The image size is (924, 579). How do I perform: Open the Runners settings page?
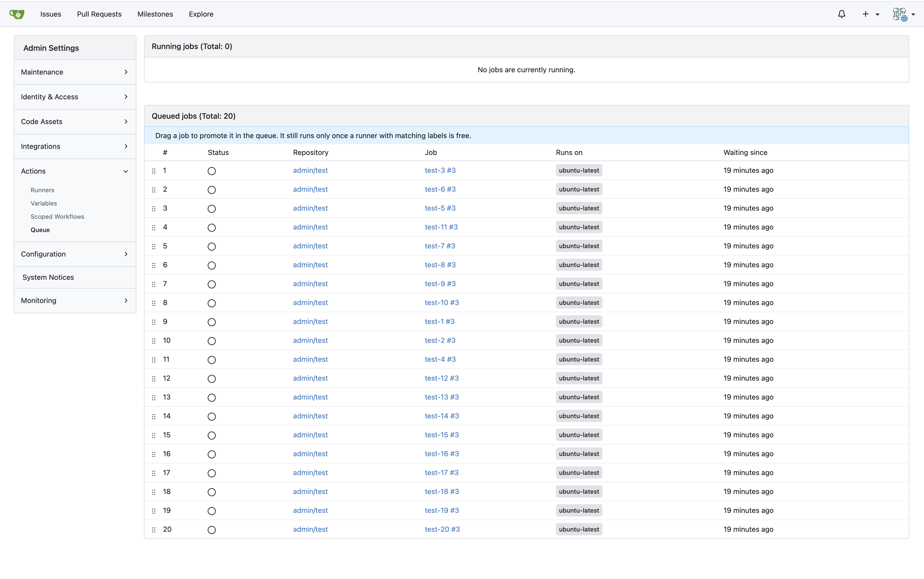click(x=42, y=190)
